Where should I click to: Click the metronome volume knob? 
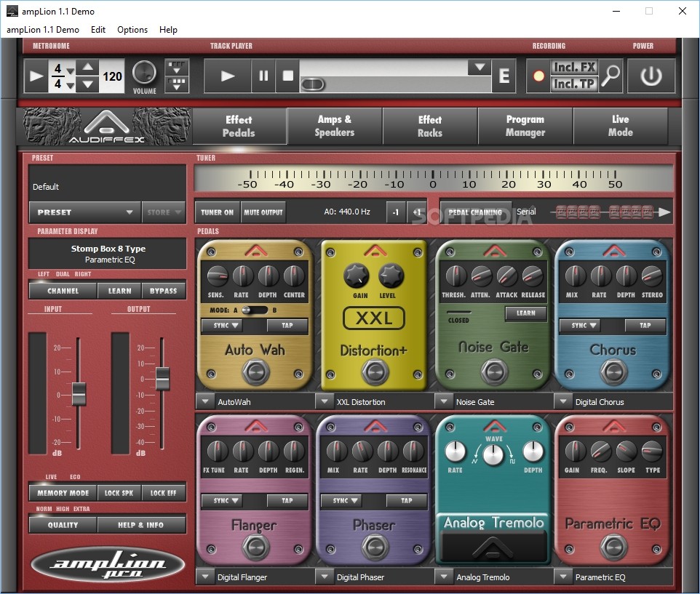(144, 72)
